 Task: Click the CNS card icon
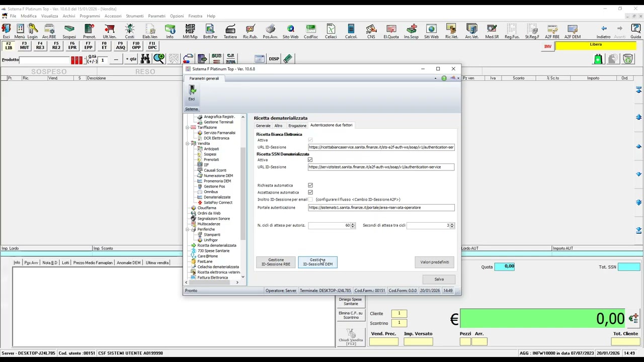point(371,31)
